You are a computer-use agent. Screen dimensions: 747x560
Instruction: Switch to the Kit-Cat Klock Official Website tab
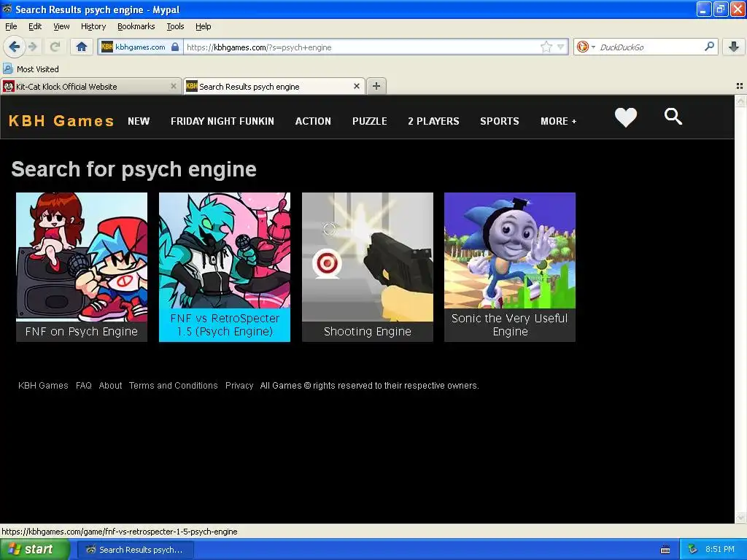[x=91, y=86]
